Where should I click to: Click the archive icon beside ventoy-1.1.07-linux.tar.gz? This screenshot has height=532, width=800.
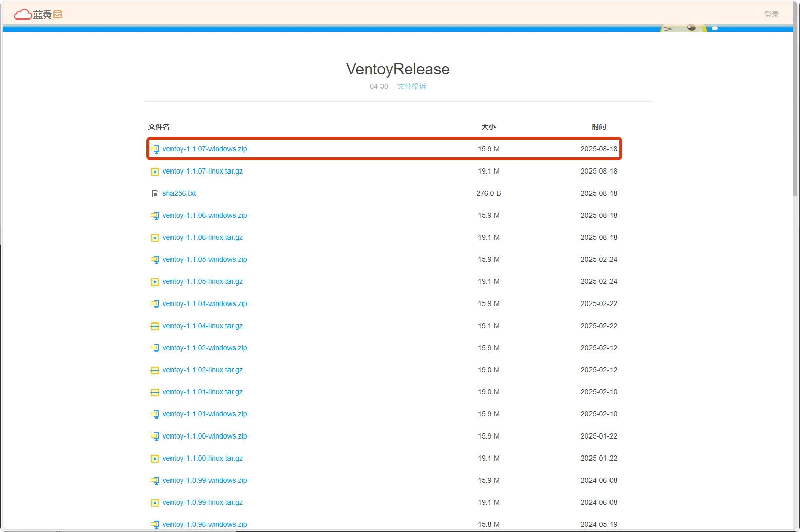155,172
